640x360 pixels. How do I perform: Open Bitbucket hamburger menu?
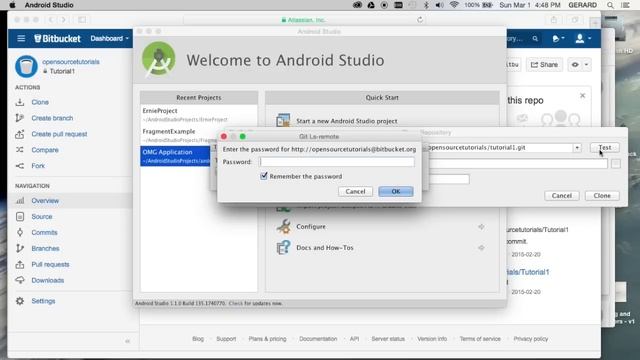point(21,38)
